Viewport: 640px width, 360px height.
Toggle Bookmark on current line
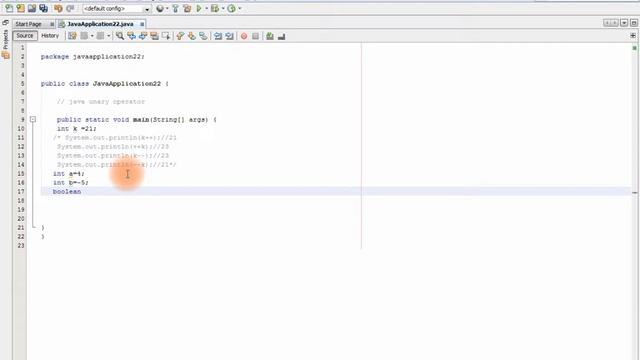[x=203, y=36]
